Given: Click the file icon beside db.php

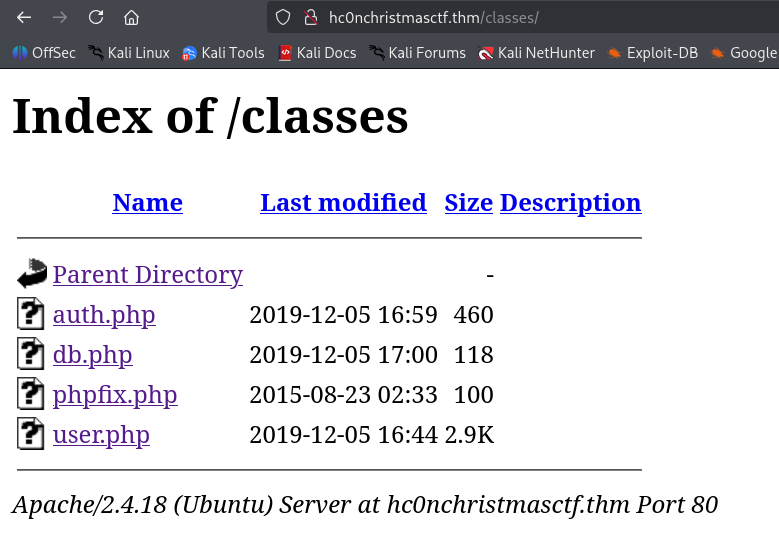Looking at the screenshot, I should 32,355.
